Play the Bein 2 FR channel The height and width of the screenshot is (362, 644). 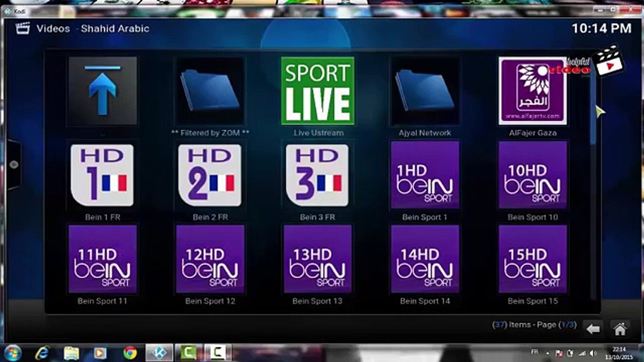pos(210,175)
